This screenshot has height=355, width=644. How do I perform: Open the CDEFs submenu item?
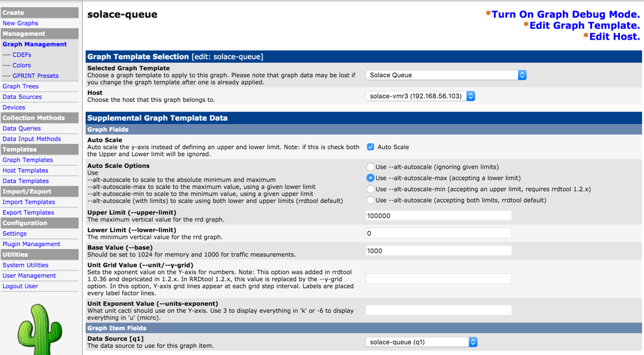click(x=21, y=55)
